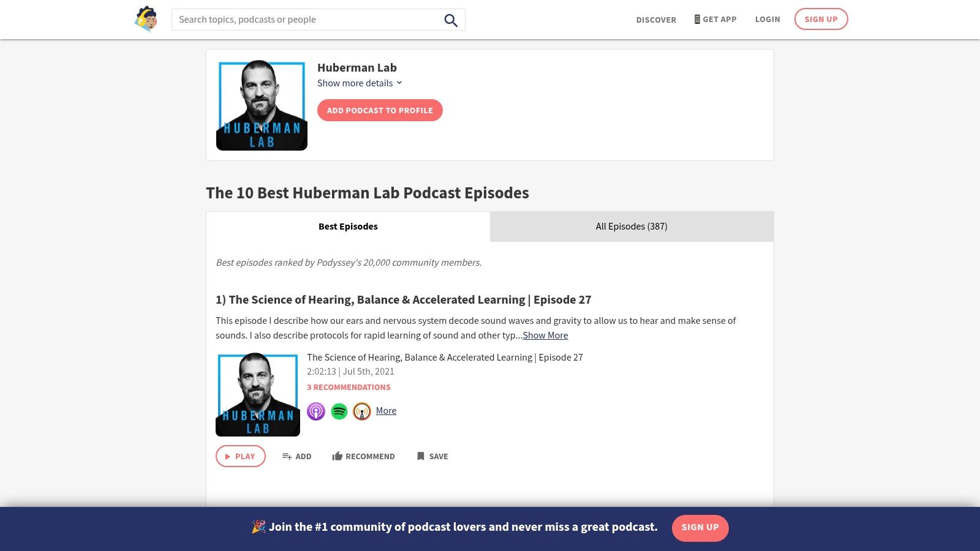Focus the search topics input field
The width and height of the screenshot is (980, 551).
(x=306, y=20)
